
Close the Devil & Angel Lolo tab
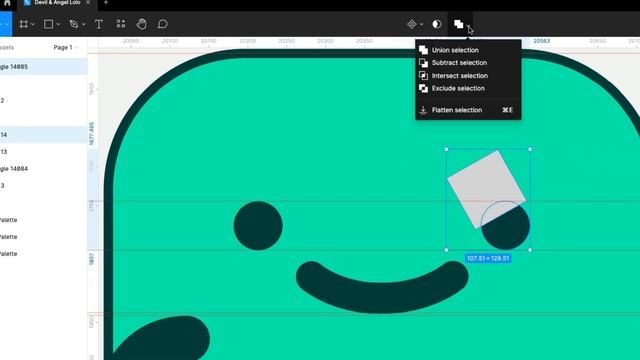(88, 3)
